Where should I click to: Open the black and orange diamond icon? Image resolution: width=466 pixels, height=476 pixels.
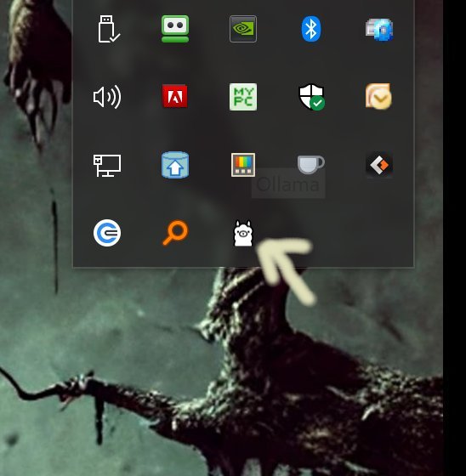pos(379,165)
